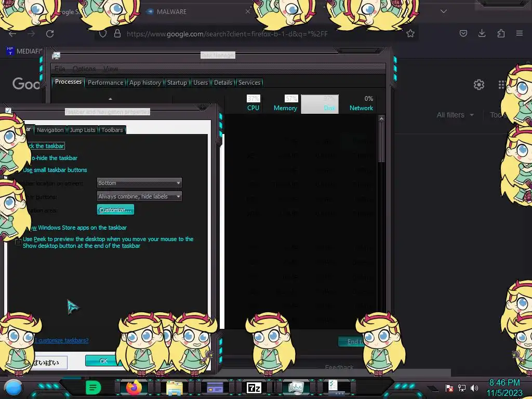Open the Firefox list all tabs chevron
This screenshot has width=532, height=399.
point(444,11)
